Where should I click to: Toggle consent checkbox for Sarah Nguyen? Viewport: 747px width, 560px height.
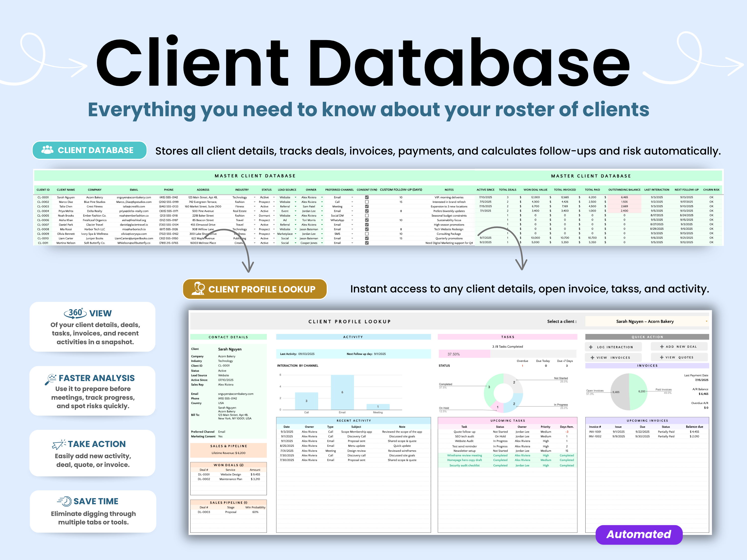click(367, 197)
